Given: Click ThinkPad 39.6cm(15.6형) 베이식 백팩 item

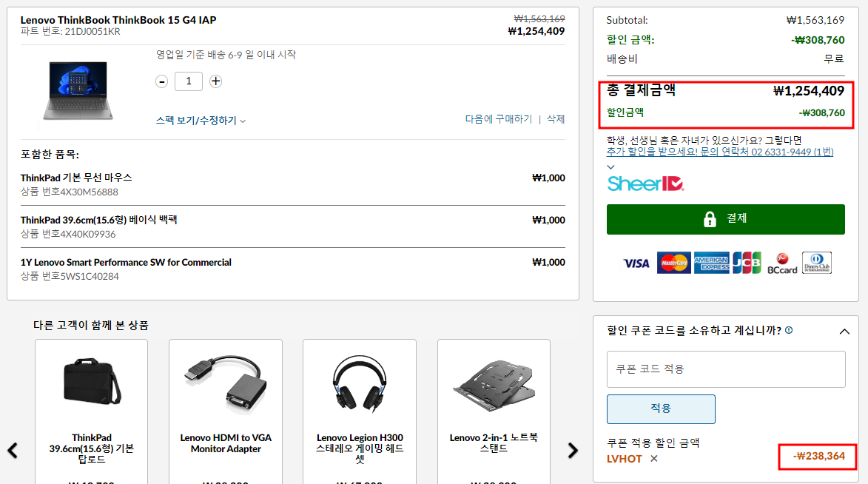Looking at the screenshot, I should click(x=98, y=220).
